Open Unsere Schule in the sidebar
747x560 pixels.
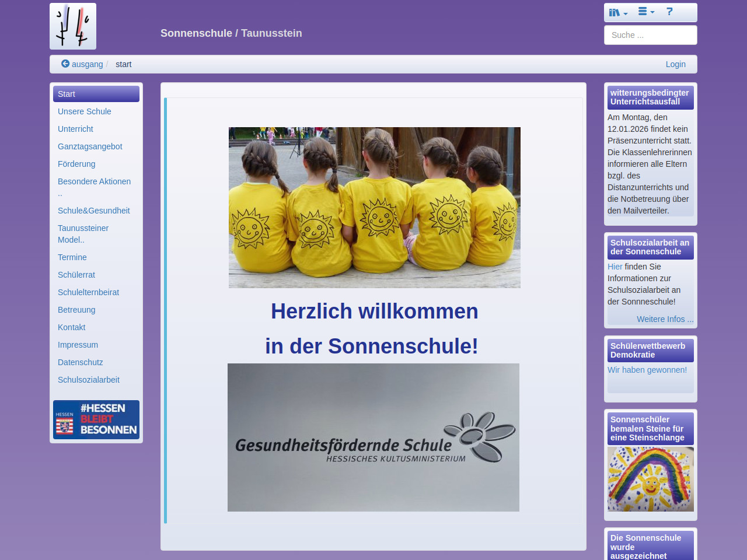pos(85,111)
